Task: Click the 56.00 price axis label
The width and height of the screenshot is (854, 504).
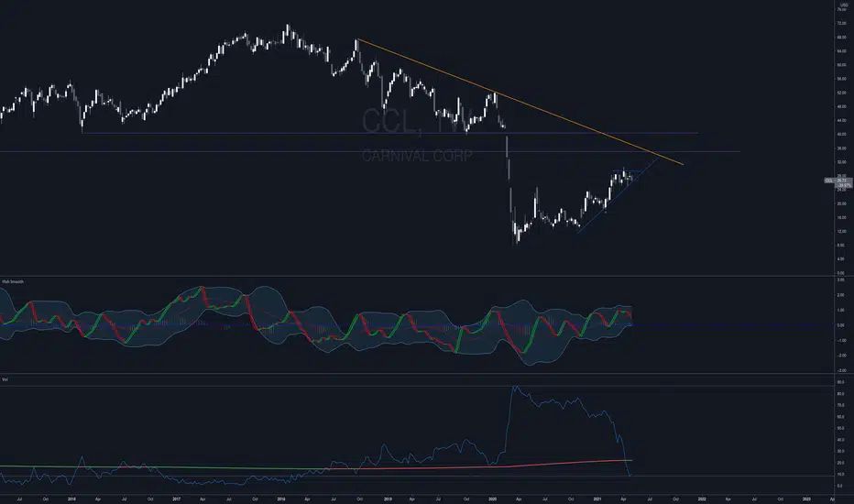Action: [841, 79]
